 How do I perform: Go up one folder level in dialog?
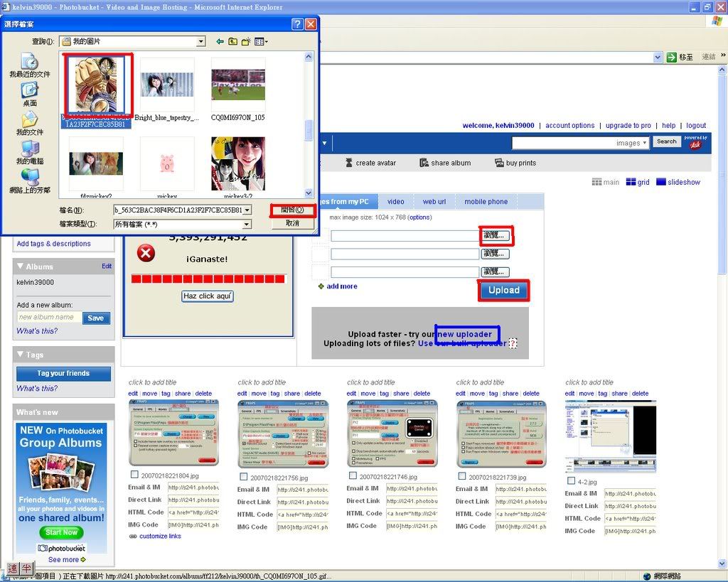[232, 42]
